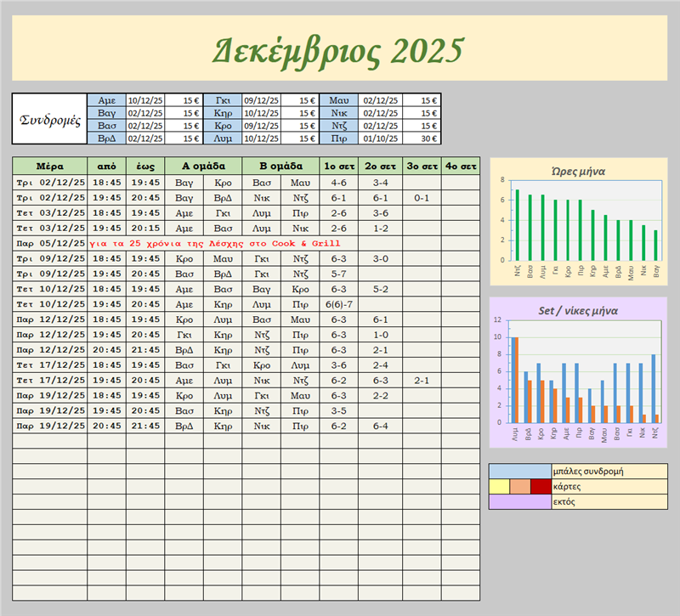Click the Ώρες μήνα chart title

tap(578, 170)
